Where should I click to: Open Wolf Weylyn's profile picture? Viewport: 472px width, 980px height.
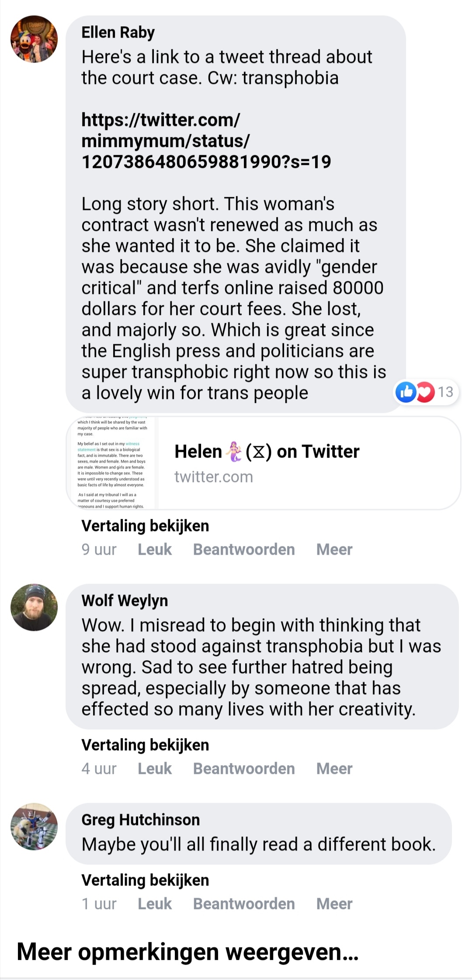[x=34, y=607]
